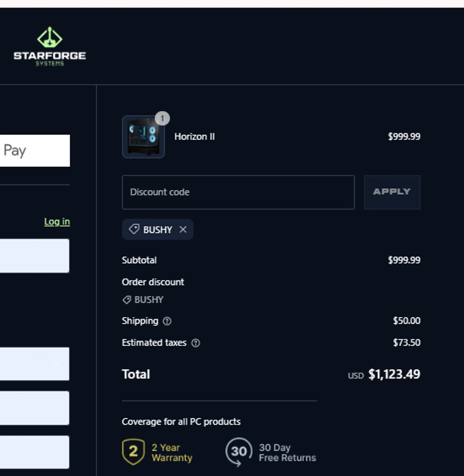464x476 pixels.
Task: Focus the Discount code input field
Action: tap(238, 192)
